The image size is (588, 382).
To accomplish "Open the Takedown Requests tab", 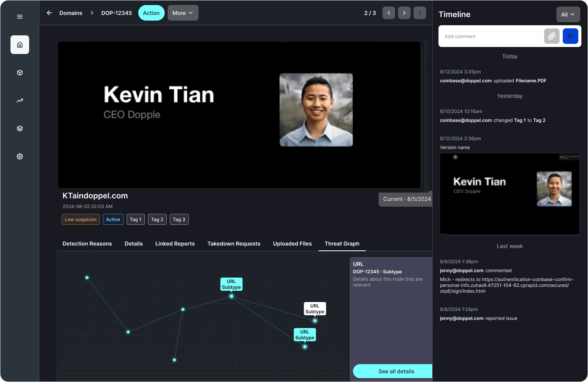I will click(234, 243).
